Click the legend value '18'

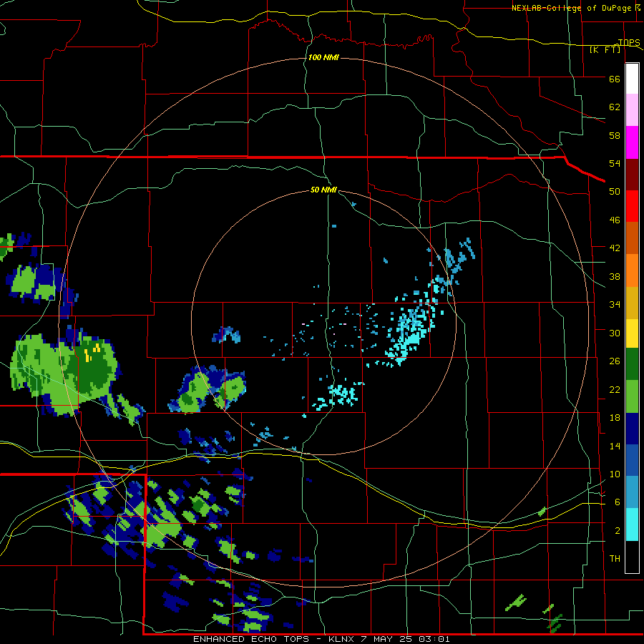(615, 418)
